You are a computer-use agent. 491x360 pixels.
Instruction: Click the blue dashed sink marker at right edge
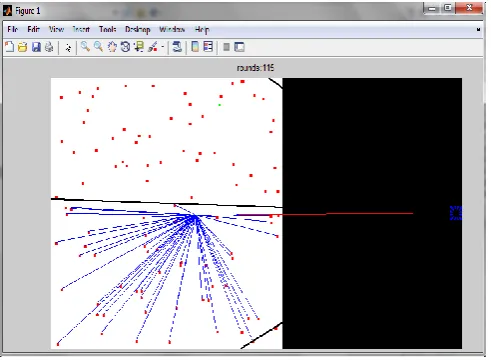point(456,213)
